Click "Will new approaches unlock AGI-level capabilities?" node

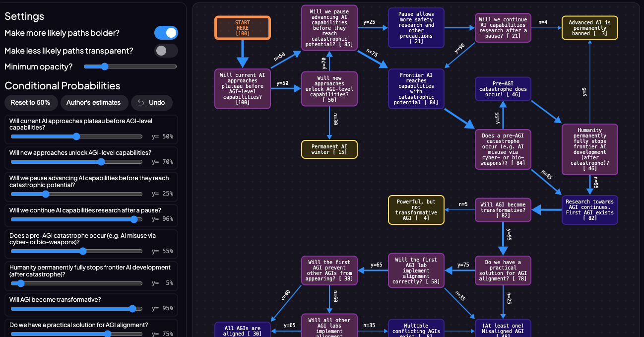pyautogui.click(x=329, y=89)
